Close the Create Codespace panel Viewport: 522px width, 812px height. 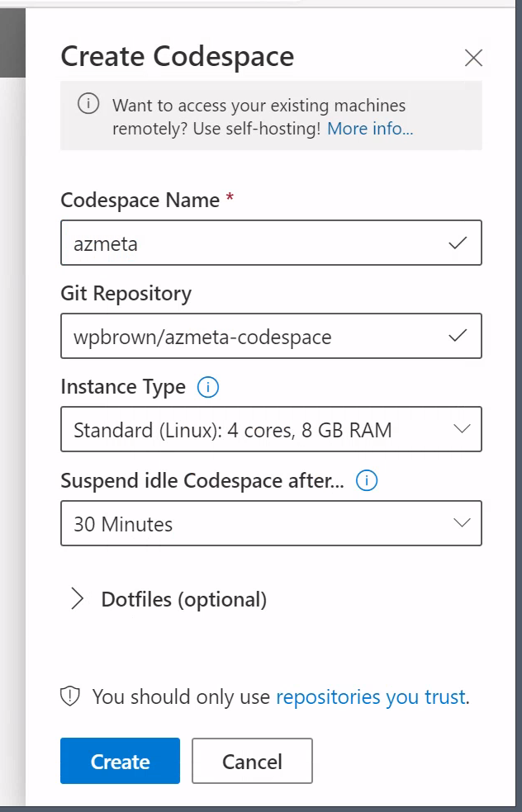473,58
